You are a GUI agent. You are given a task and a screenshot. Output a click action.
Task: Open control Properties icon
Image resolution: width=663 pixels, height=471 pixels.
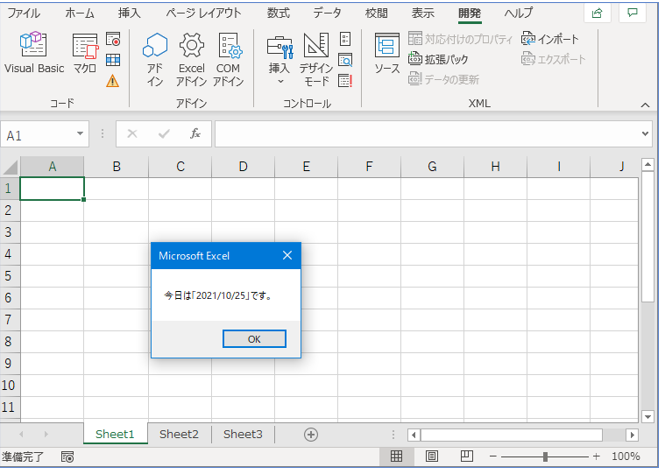click(345, 39)
